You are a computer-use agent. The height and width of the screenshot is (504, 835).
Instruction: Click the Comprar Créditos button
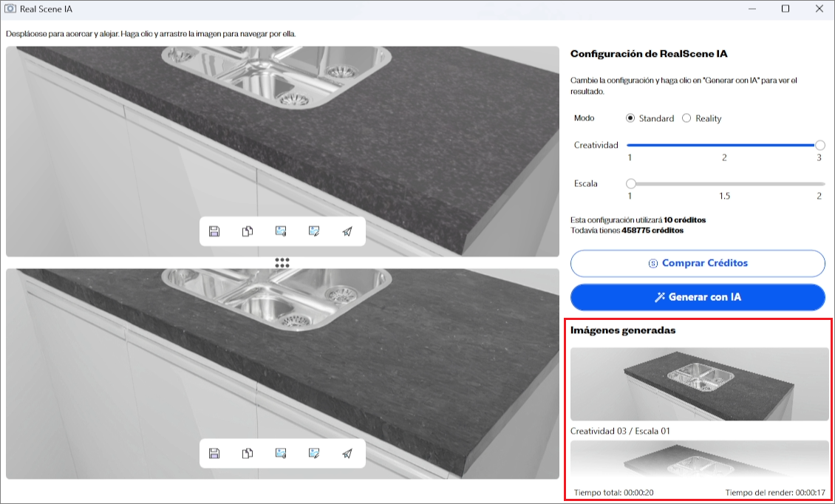tap(698, 263)
